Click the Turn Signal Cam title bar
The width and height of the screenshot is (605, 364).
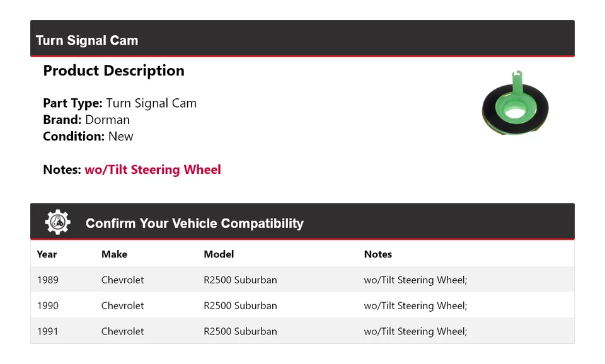pyautogui.click(x=87, y=40)
